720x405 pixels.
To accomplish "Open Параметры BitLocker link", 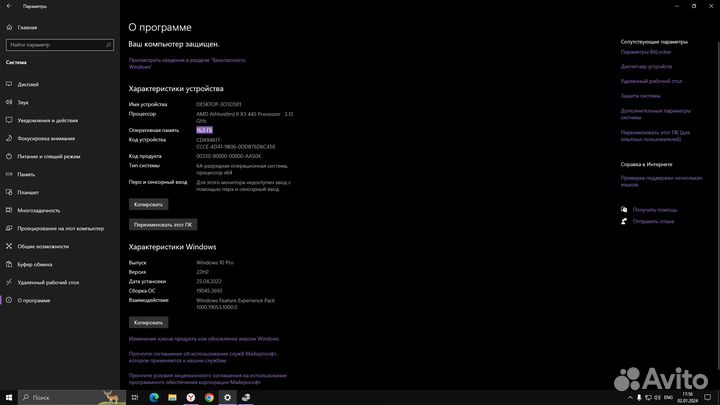I will pyautogui.click(x=648, y=52).
